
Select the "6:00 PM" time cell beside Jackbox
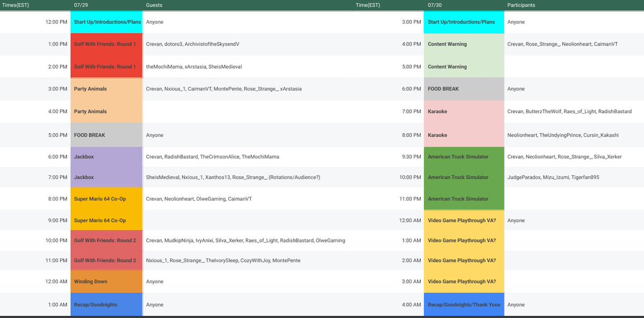(x=58, y=157)
